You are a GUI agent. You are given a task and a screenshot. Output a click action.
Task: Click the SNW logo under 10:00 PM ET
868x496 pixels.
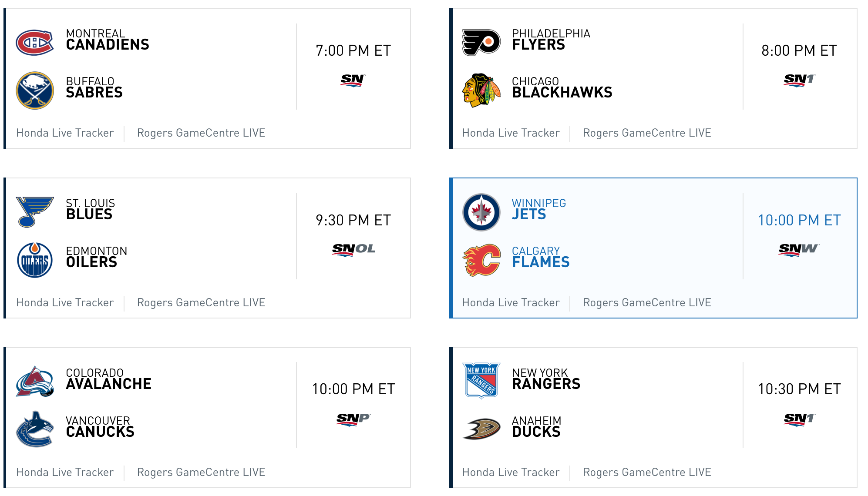pos(799,250)
